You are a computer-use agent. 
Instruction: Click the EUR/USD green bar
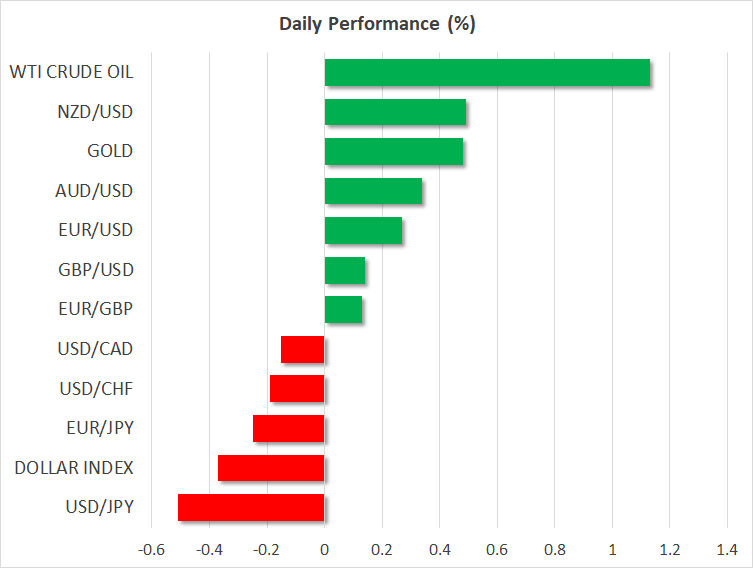pos(363,231)
